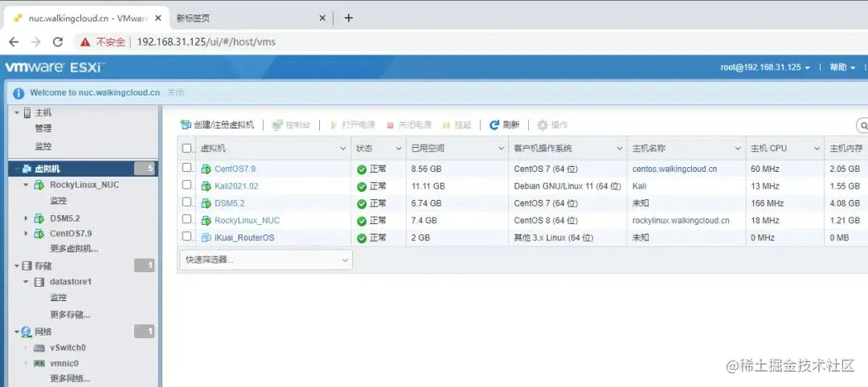Click the 控制台 console toolbar button
The width and height of the screenshot is (868, 387).
point(291,125)
